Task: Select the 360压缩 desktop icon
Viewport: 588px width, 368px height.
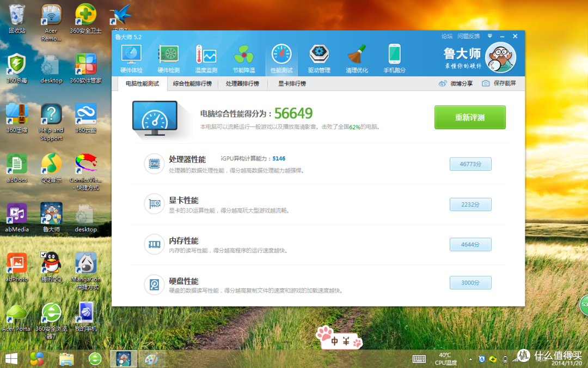Action: click(x=17, y=118)
